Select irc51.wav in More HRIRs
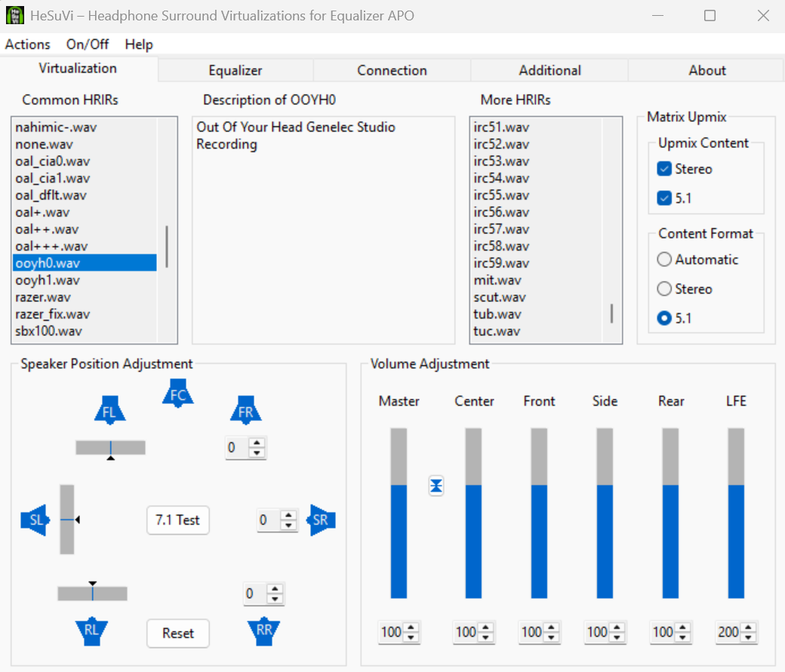Viewport: 785px width, 672px height. pyautogui.click(x=536, y=127)
